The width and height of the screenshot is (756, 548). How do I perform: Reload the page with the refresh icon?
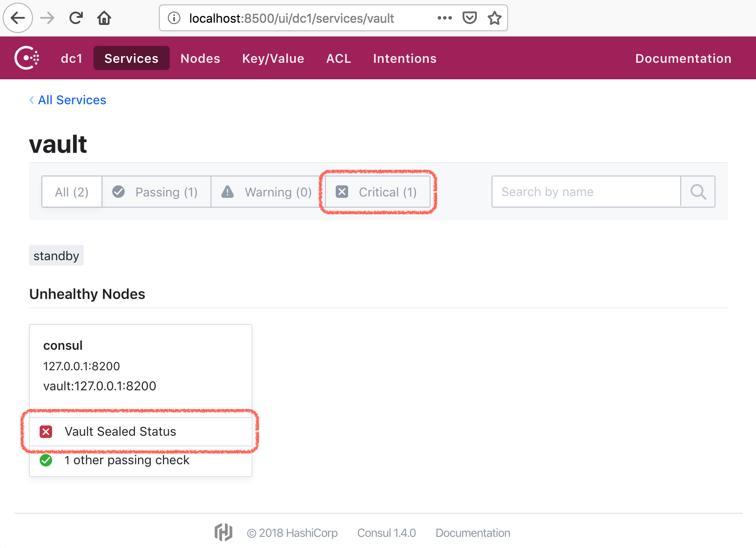coord(76,18)
